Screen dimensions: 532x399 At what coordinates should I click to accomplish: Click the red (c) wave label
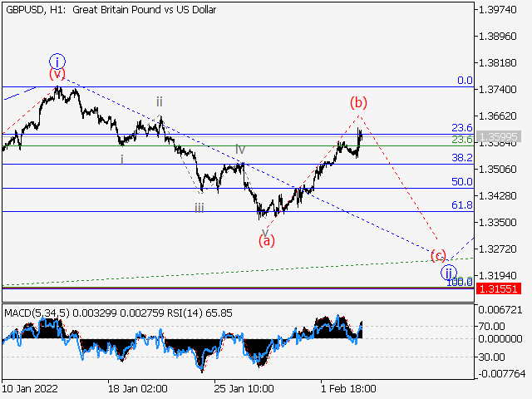point(438,255)
